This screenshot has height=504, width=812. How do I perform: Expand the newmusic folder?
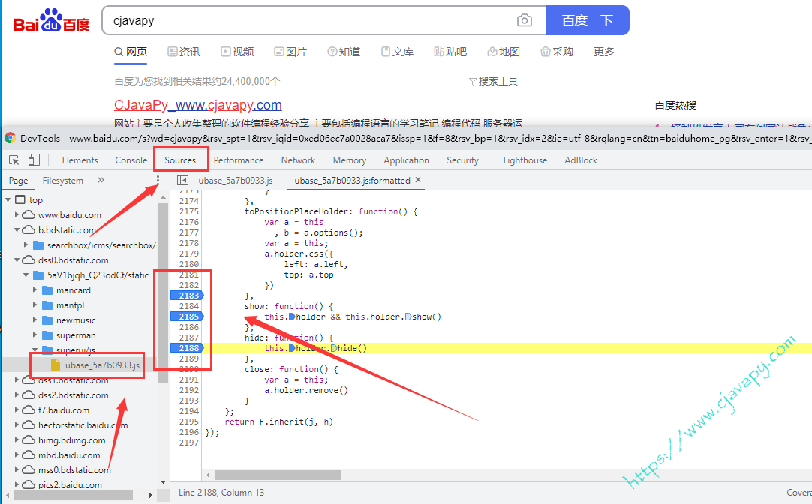coord(35,319)
